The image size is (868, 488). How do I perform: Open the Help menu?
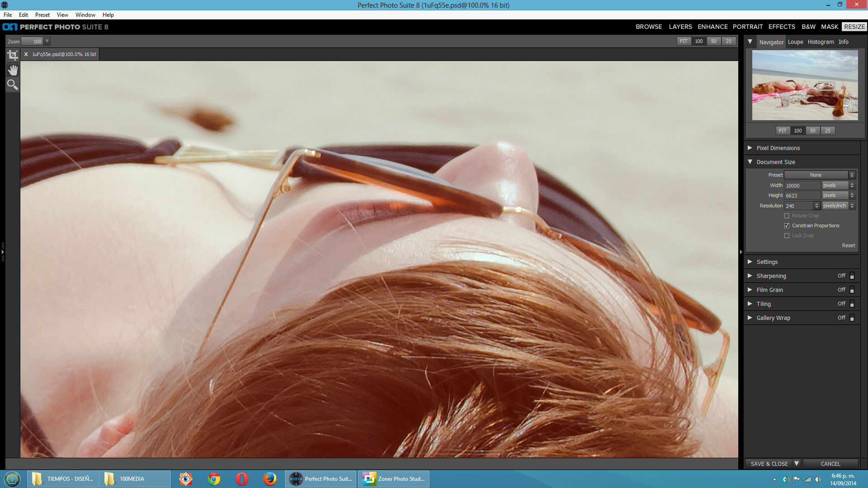108,15
